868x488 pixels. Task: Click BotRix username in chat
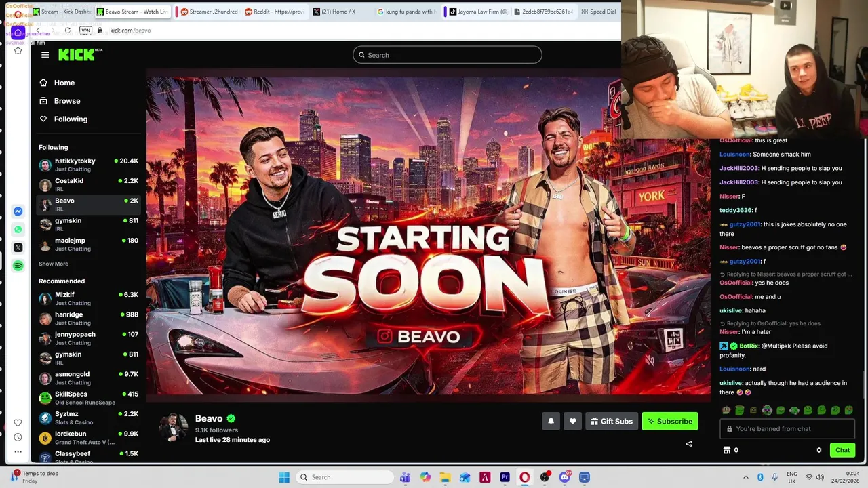749,346
